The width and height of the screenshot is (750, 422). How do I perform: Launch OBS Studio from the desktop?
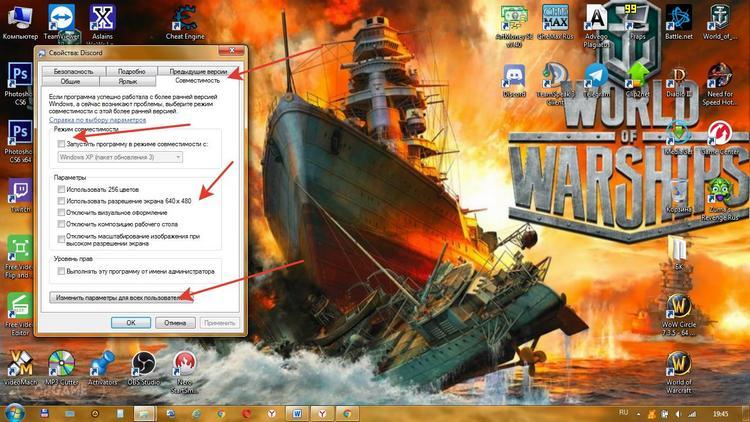click(x=143, y=368)
